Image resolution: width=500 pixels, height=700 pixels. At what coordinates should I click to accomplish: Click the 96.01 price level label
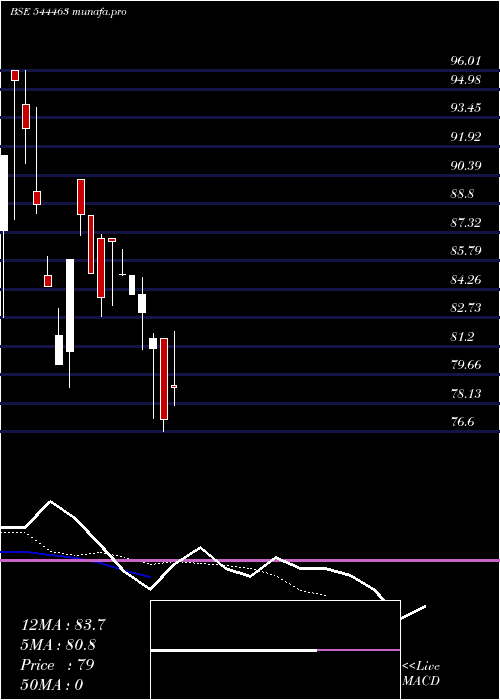coord(466,60)
